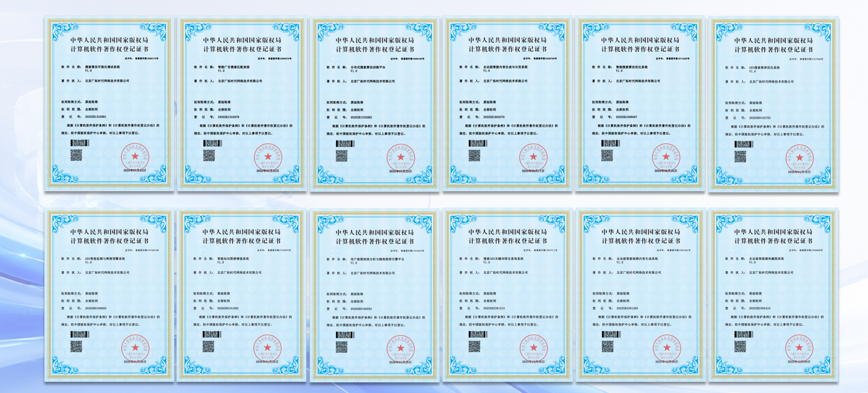The width and height of the screenshot is (868, 393).
Task: Click QR code on 搜索GEO关键词排名查询系统 certificate
Action: point(474,346)
